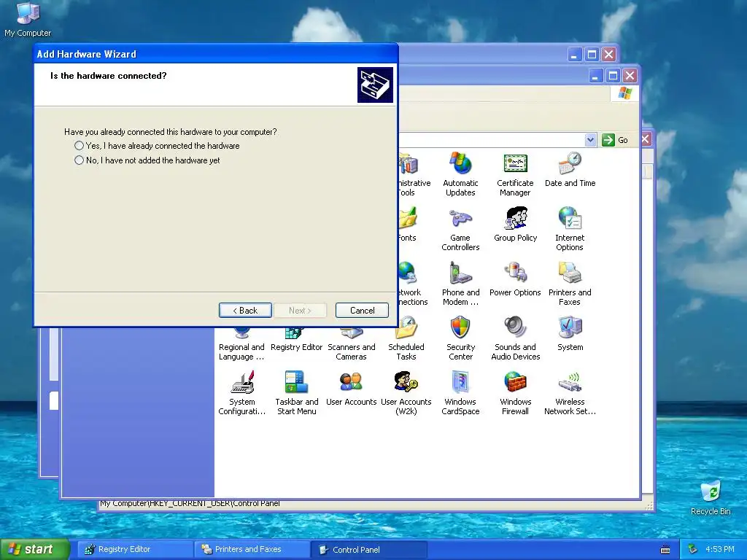Open Game Controllers applet

[460, 229]
